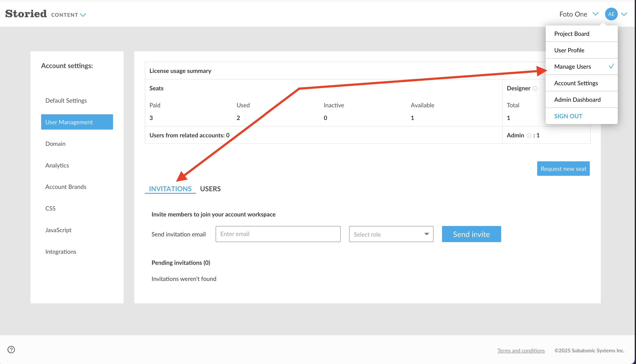
Task: Click the AE user avatar icon
Action: [x=611, y=14]
